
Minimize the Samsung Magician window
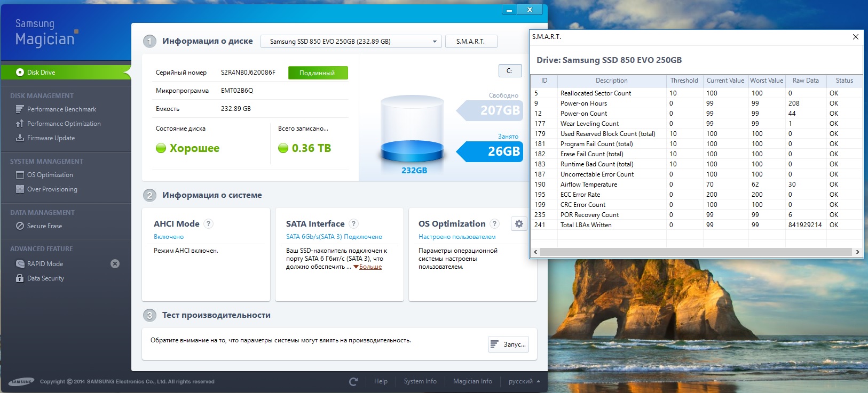coord(509,10)
